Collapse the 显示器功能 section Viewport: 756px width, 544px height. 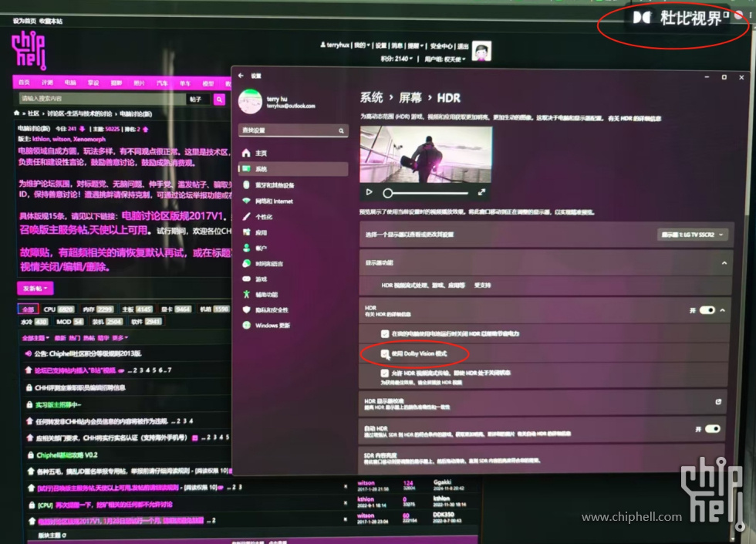[x=724, y=263]
